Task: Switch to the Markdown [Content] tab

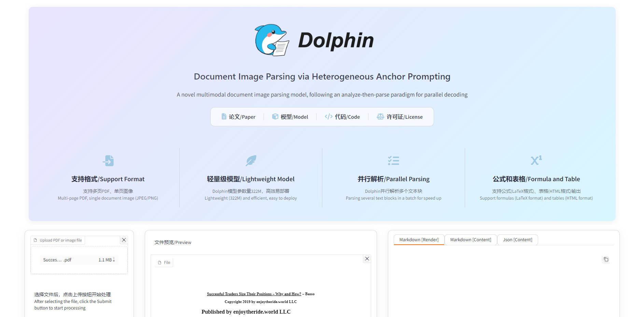Action: [471, 240]
